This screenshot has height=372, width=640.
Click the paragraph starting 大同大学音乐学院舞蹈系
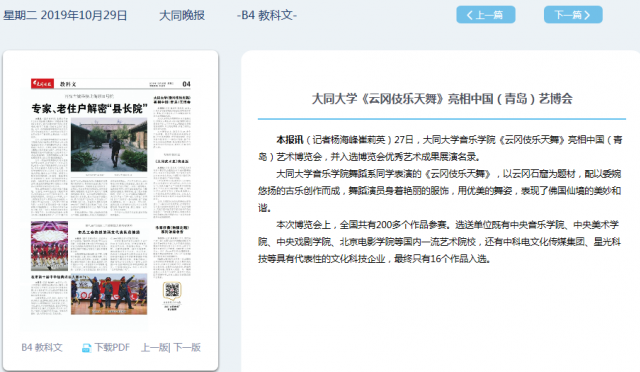[440, 191]
